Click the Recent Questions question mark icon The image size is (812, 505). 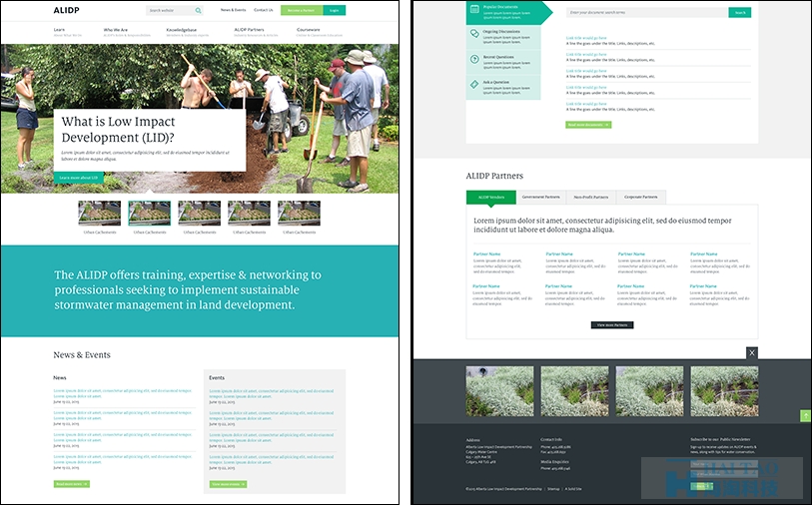(474, 58)
